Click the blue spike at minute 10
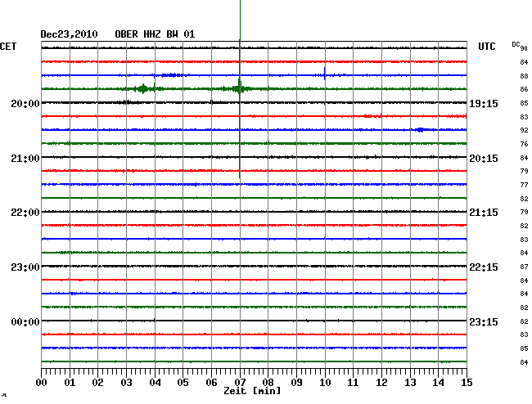The width and height of the screenshot is (532, 404). (x=325, y=74)
